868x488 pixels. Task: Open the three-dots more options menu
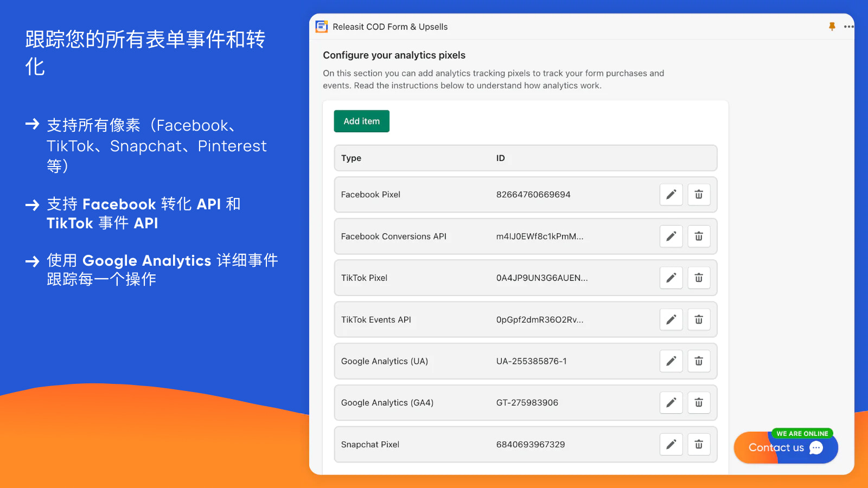point(849,27)
